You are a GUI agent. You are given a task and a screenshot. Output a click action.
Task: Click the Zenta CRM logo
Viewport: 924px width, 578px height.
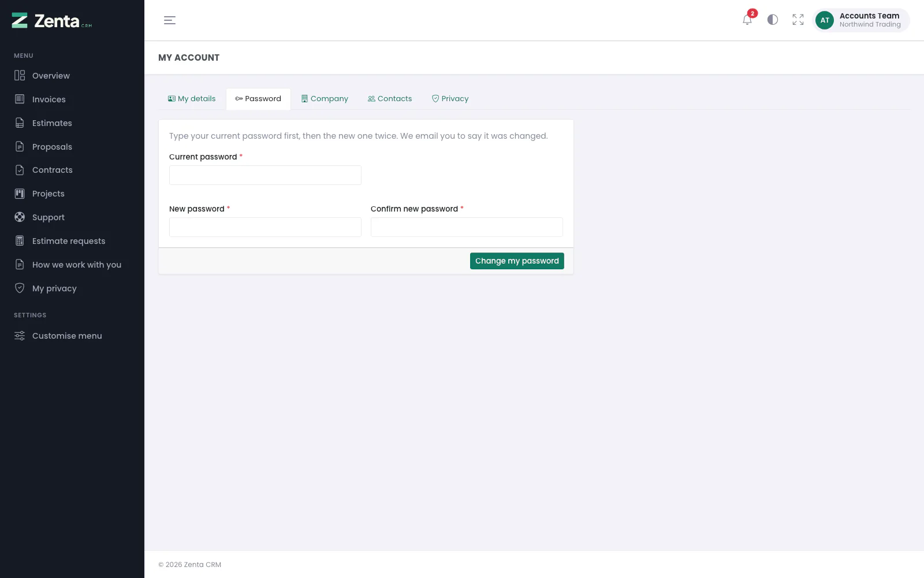coord(52,21)
